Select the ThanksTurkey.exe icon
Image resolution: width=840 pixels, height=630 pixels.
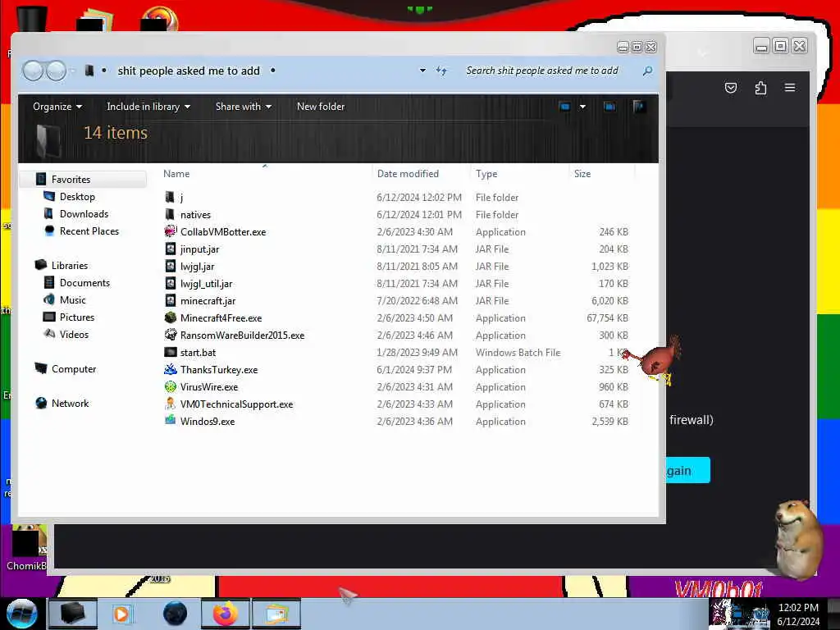tap(171, 369)
